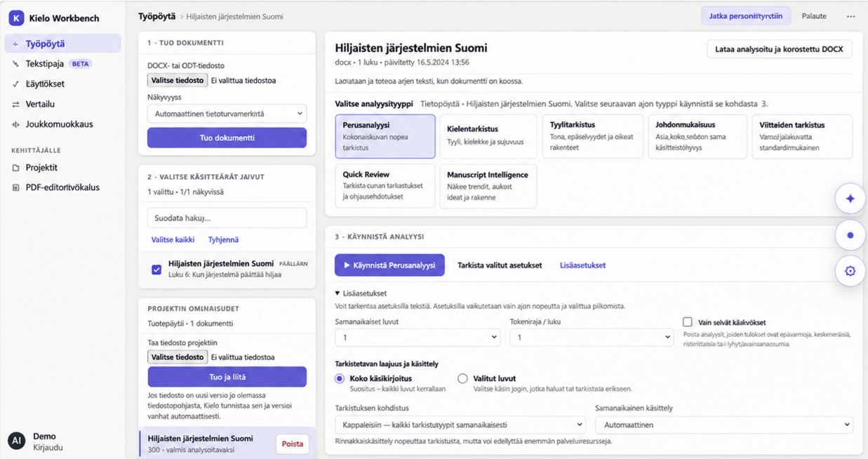This screenshot has height=459, width=868.
Task: Click the Joukkomuokkaus icon
Action: (x=16, y=124)
